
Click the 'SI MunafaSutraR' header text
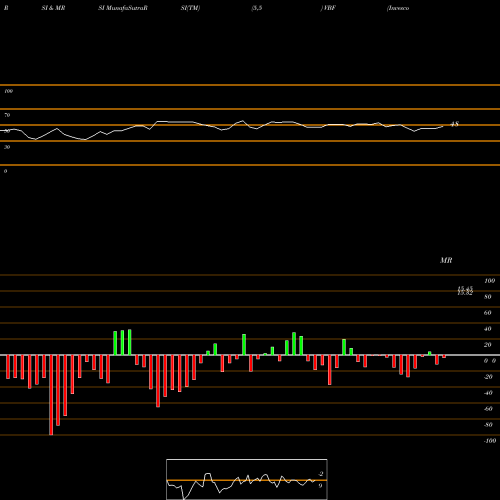click(x=123, y=8)
